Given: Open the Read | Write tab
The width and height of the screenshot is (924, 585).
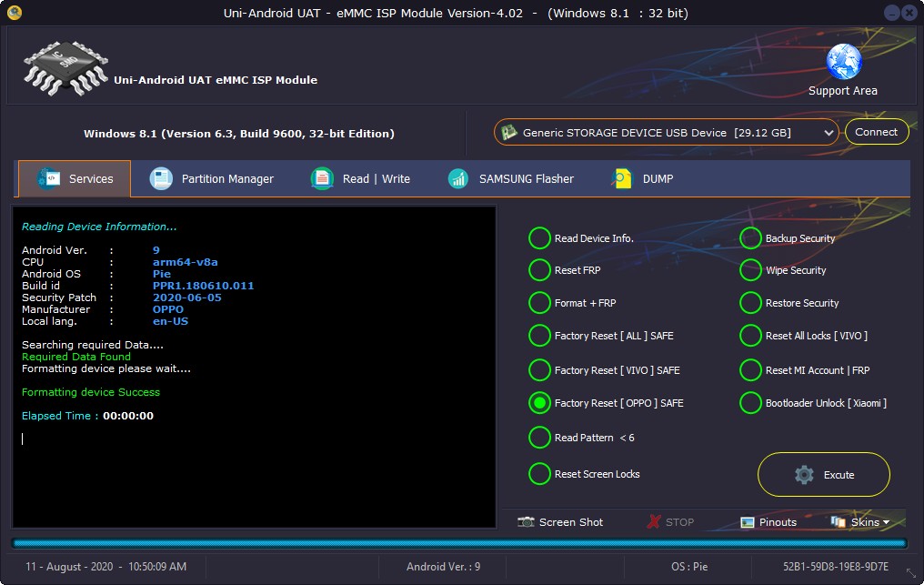Looking at the screenshot, I should point(360,179).
